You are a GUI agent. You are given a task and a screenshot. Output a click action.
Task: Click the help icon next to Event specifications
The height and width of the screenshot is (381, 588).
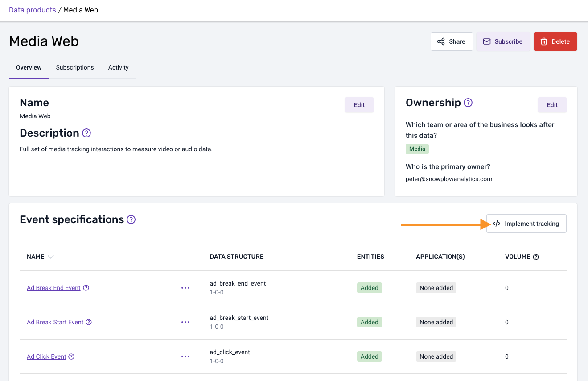click(131, 219)
